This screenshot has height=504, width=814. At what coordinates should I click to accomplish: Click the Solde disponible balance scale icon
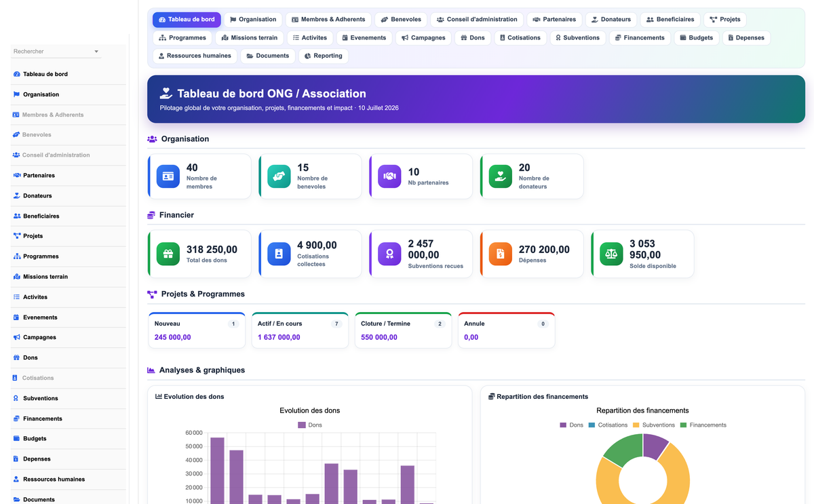coord(611,254)
